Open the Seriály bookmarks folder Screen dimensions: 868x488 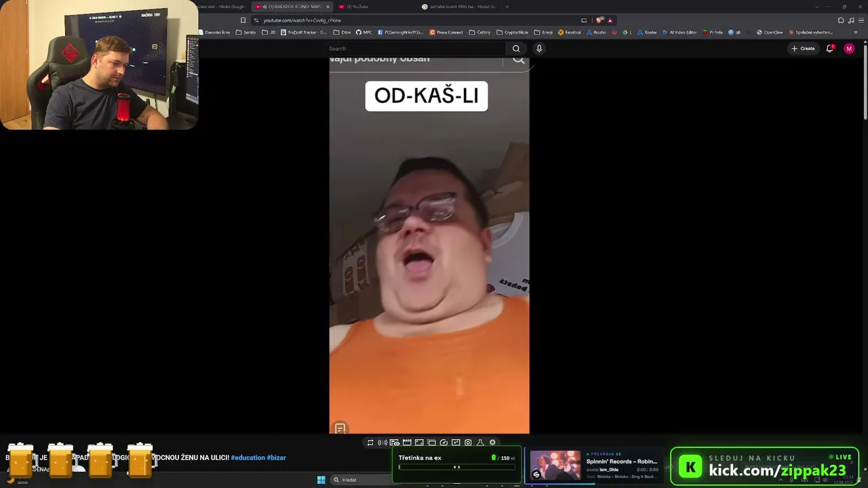coord(246,32)
